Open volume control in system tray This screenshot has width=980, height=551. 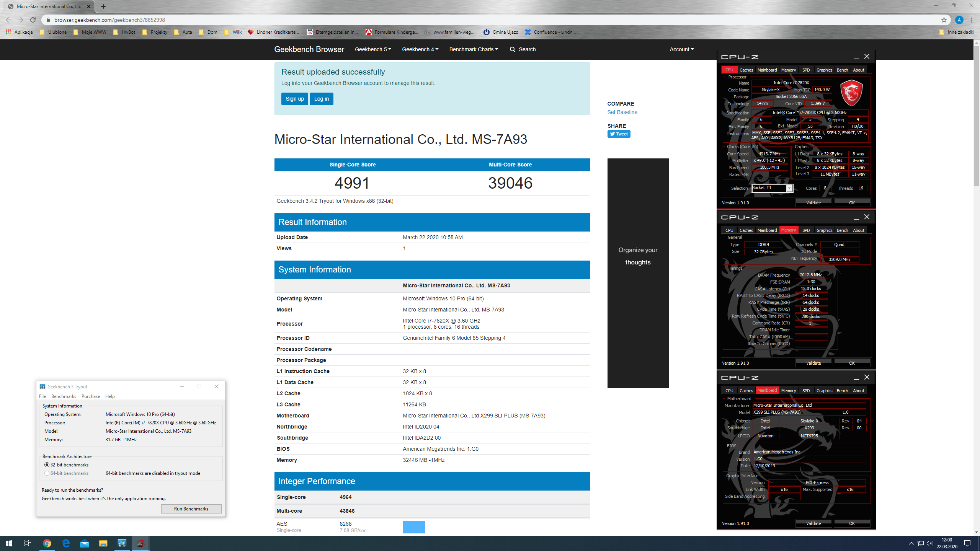[x=929, y=543]
